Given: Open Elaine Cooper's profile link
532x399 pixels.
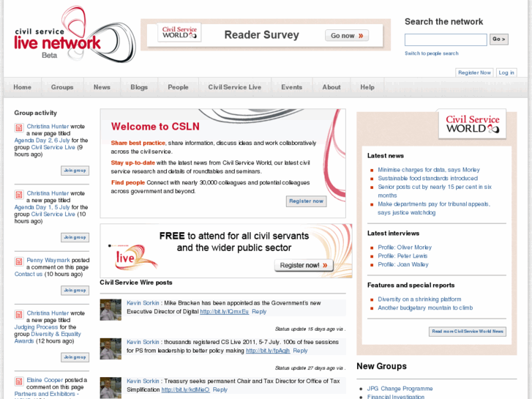Looking at the screenshot, I should 45,380.
